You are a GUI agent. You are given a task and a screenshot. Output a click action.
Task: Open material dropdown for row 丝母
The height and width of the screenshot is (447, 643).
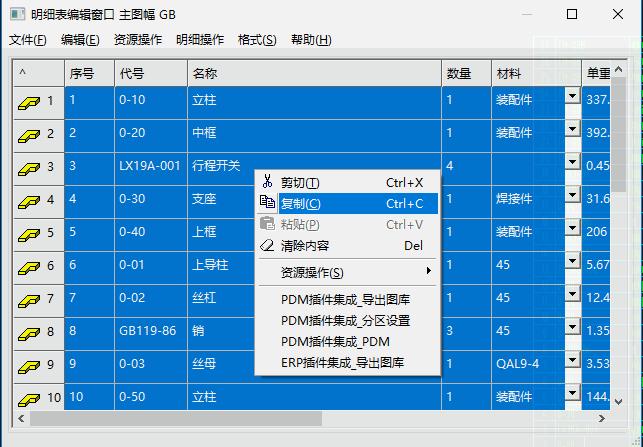pyautogui.click(x=572, y=360)
